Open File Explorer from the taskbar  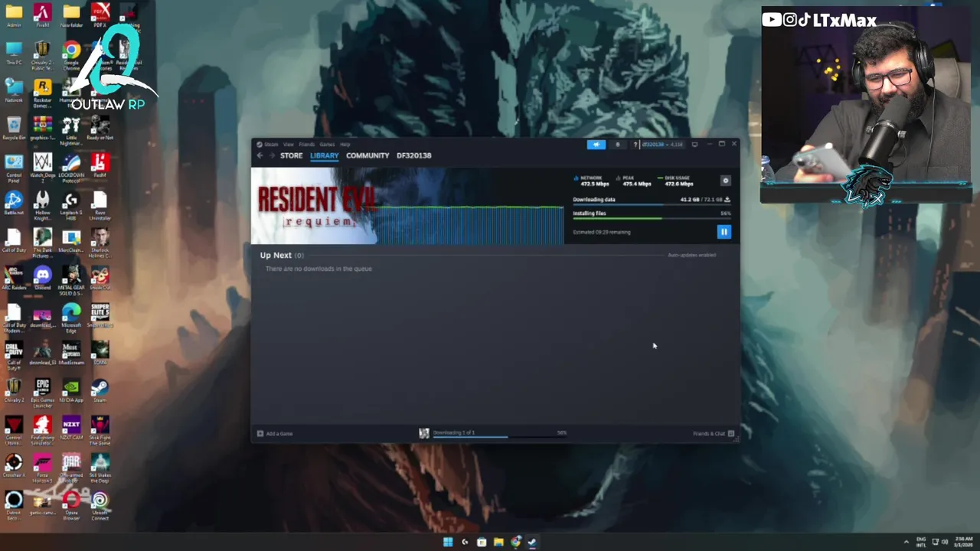(x=498, y=542)
